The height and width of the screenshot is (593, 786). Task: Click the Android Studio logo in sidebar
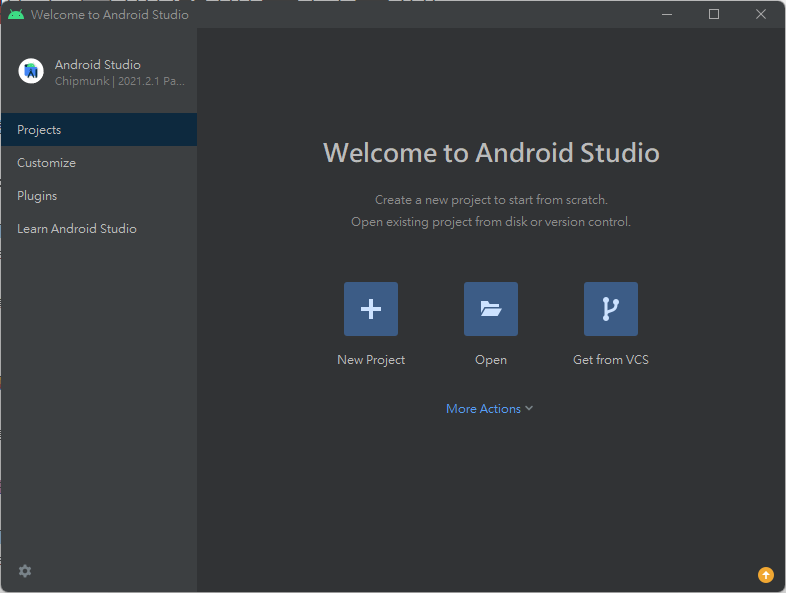[x=31, y=71]
